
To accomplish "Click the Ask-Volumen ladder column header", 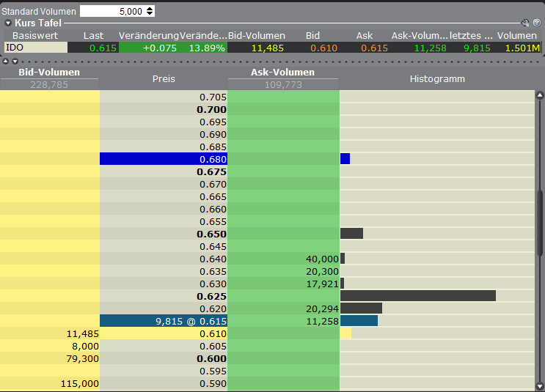I will [283, 73].
